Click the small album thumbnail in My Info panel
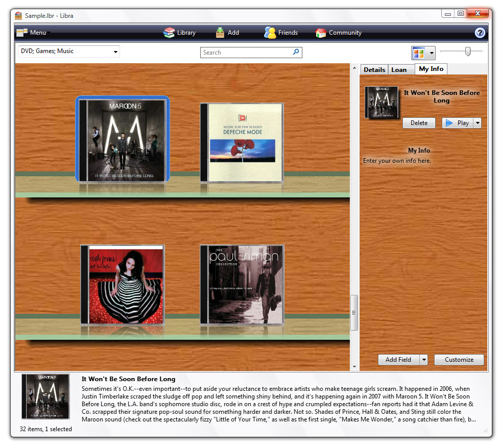The width and height of the screenshot is (500, 448). [382, 102]
